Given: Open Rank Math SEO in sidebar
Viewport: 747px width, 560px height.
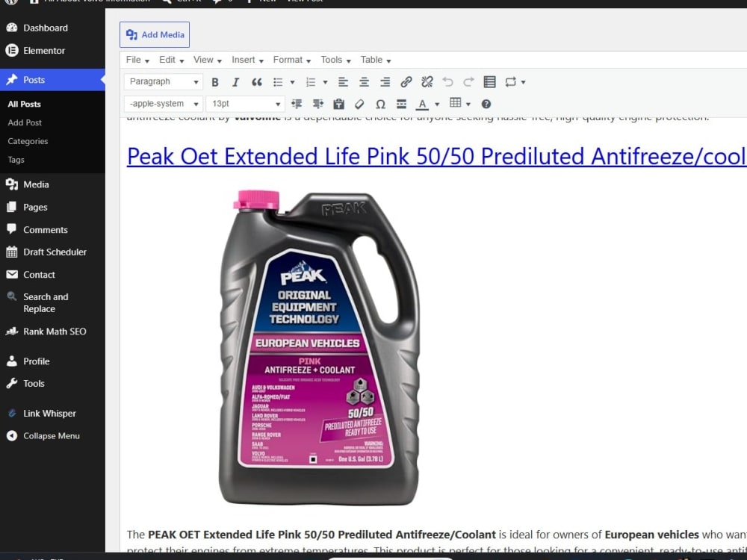Looking at the screenshot, I should [x=55, y=332].
